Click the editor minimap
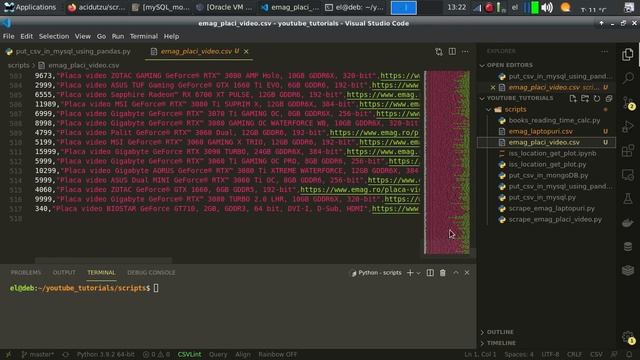Viewport: 640px width, 360px height. pos(447,162)
